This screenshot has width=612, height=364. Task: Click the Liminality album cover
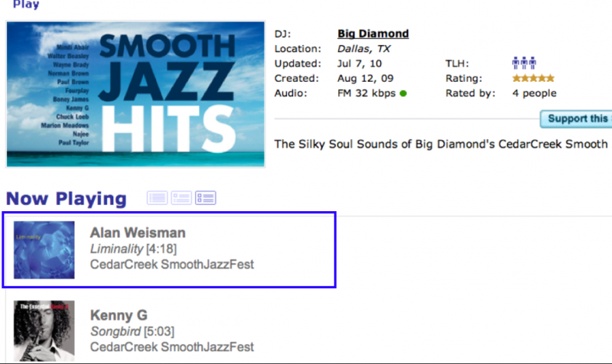[x=44, y=249]
